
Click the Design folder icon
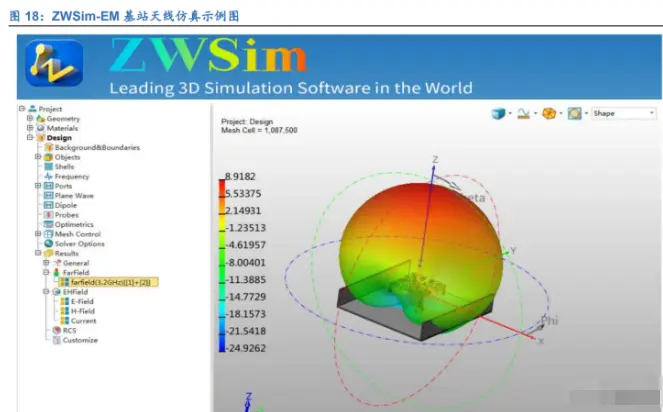[x=41, y=138]
